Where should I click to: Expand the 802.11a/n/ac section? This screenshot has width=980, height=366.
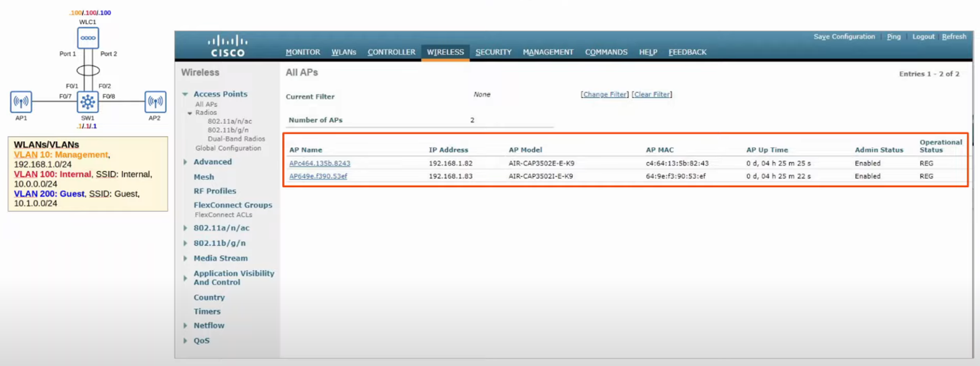click(185, 228)
